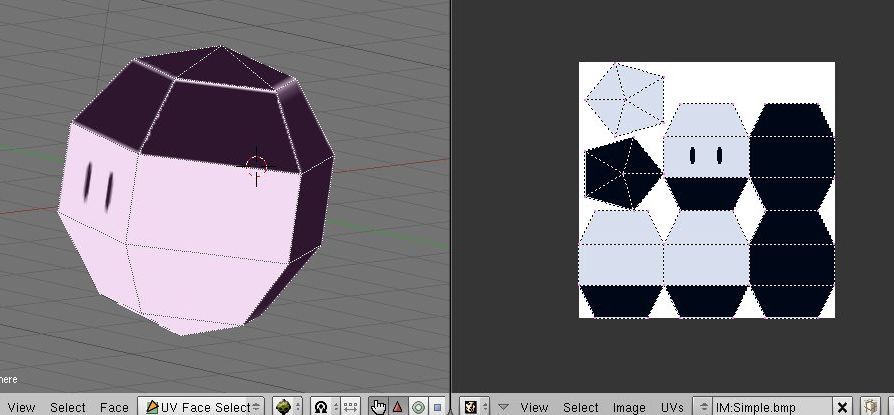Enable the scale manipulator square icon

(x=437, y=407)
